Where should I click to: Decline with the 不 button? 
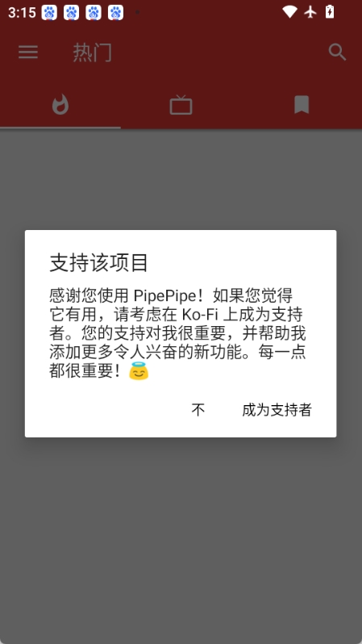198,409
